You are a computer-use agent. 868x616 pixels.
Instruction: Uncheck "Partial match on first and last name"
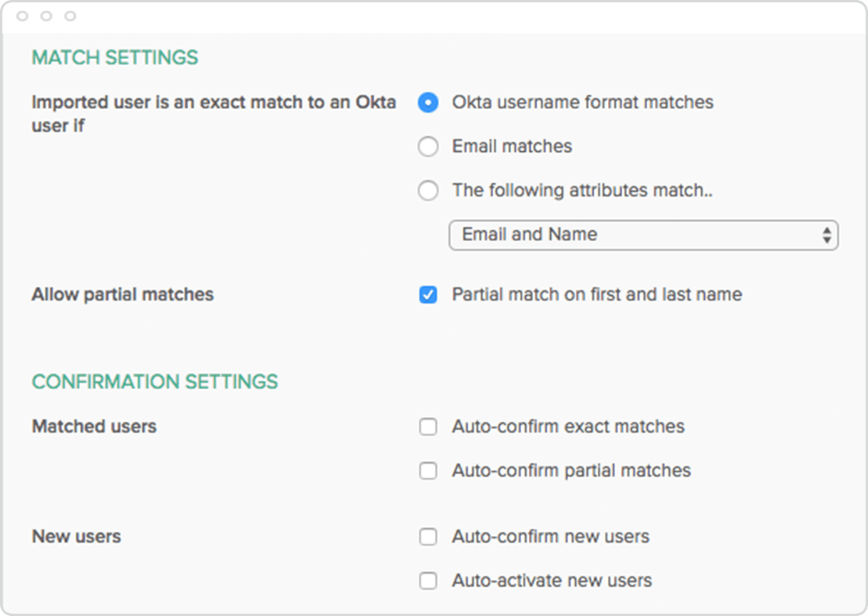coord(428,295)
